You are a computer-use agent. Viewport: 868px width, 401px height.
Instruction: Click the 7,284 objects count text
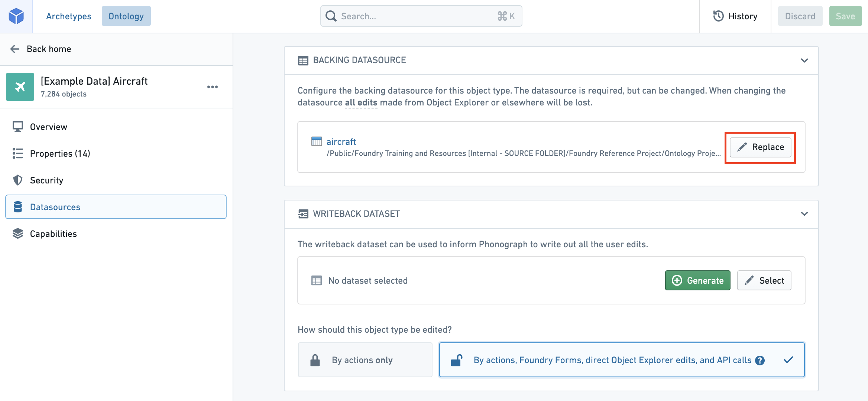tap(64, 94)
